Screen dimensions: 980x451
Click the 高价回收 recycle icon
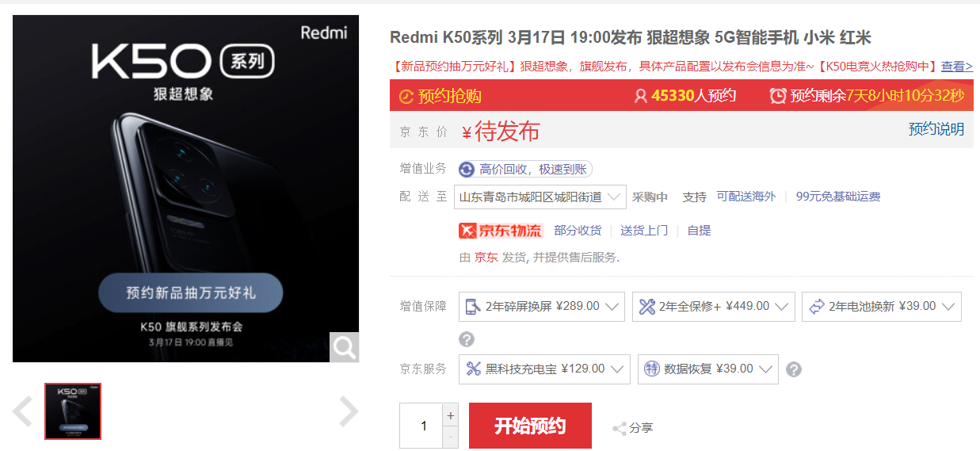point(467,170)
